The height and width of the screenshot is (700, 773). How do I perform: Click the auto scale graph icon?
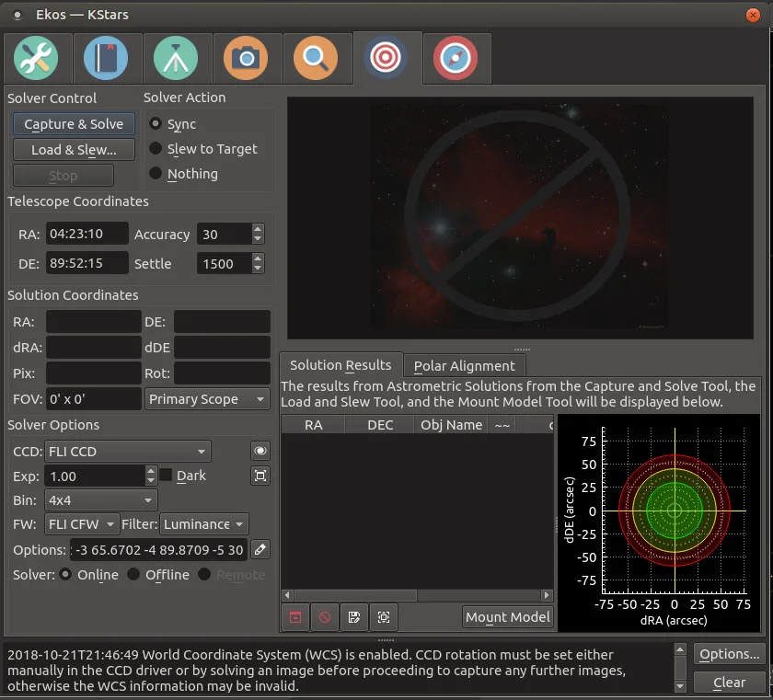[x=384, y=617]
